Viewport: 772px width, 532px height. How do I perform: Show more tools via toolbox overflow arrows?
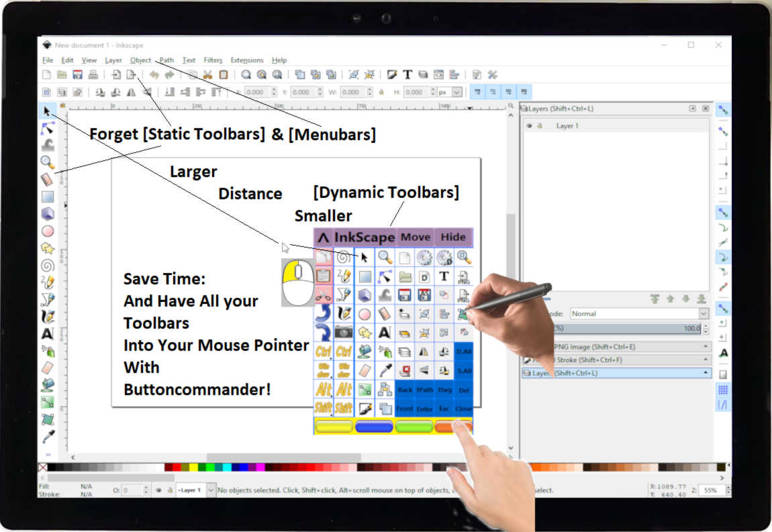pos(48,454)
